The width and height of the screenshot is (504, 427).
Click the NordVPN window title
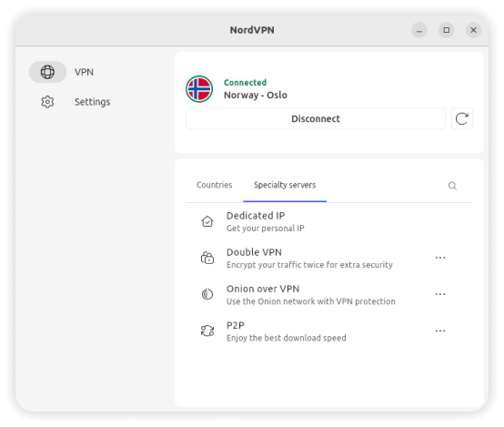252,30
